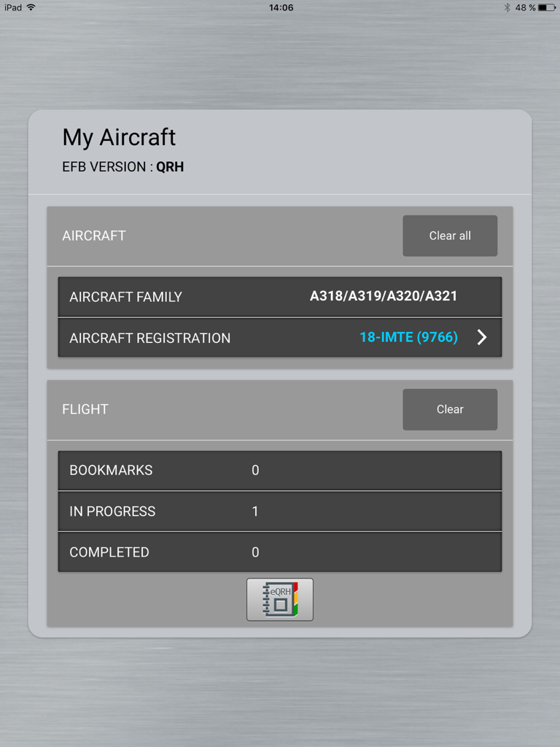Tap the My Aircraft title
The image size is (560, 747).
coord(118,137)
